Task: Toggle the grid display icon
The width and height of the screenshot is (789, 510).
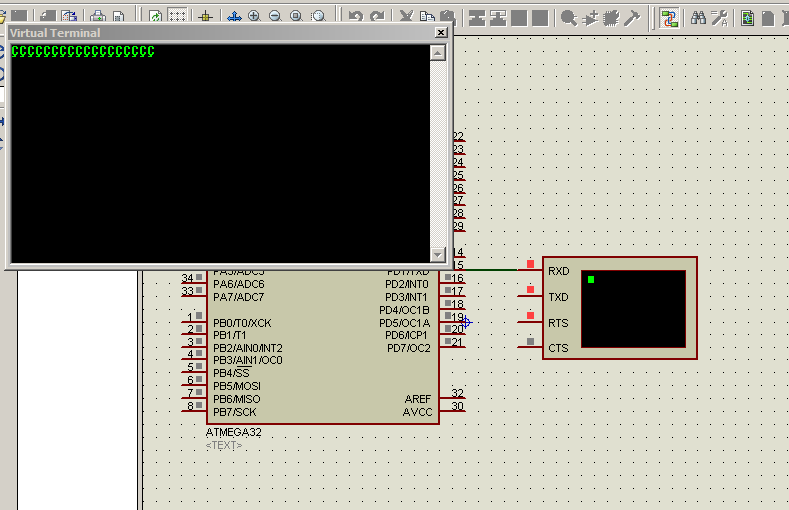Action: 177,17
